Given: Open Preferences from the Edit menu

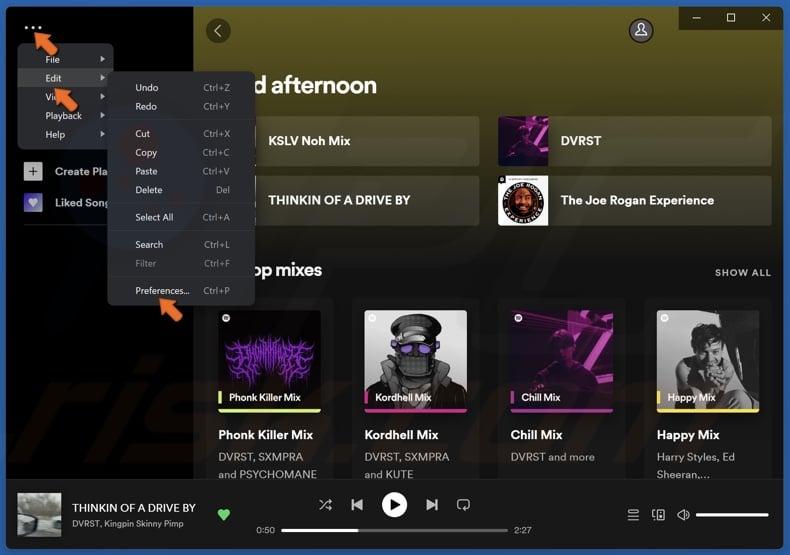Looking at the screenshot, I should pos(182,291).
